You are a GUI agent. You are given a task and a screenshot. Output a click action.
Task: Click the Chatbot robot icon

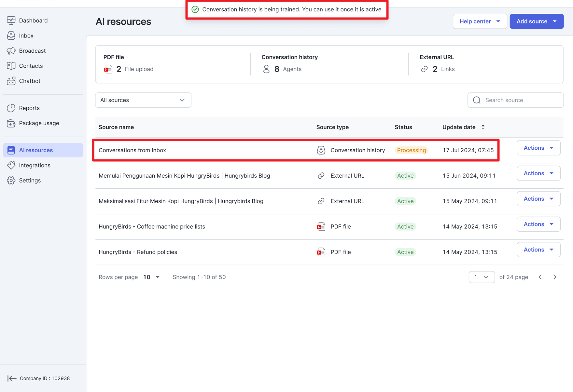point(11,81)
